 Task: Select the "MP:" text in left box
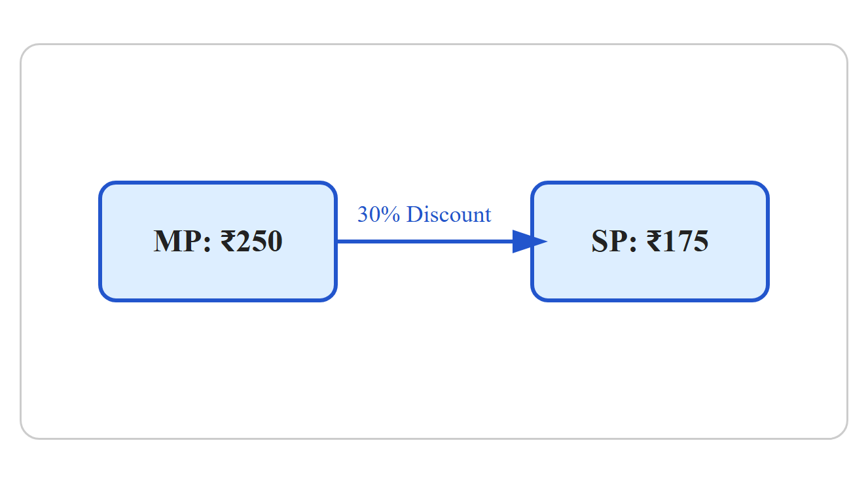(x=183, y=241)
